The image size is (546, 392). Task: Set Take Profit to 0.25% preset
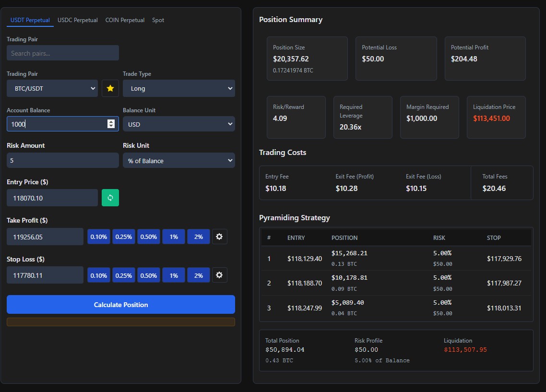click(x=124, y=237)
